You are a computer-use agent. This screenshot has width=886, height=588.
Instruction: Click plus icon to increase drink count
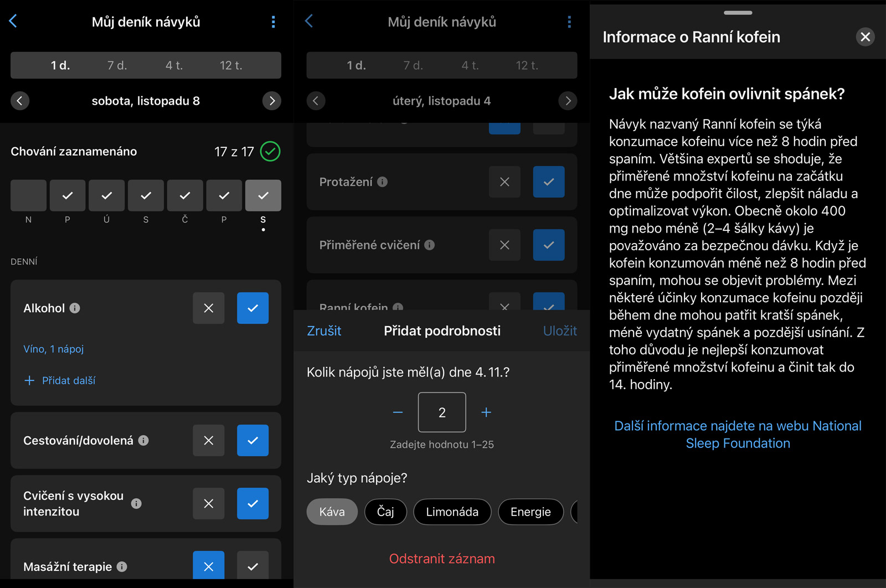pos(486,412)
